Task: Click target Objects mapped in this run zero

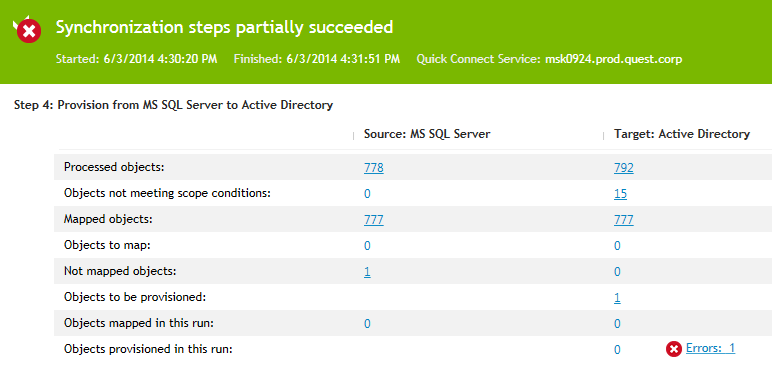Action: point(617,323)
